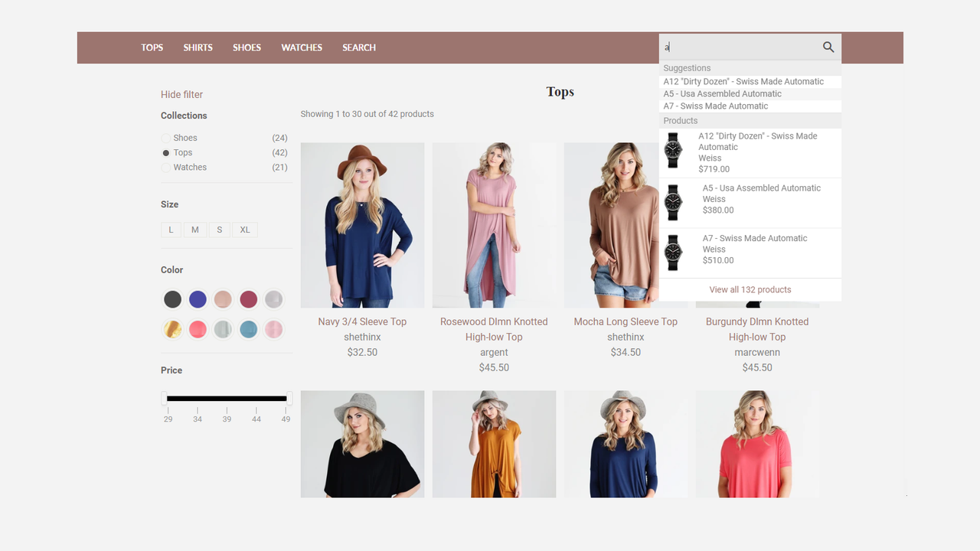Click the A7 Swiss Made watch image
This screenshot has width=980, height=551.
[x=673, y=253]
